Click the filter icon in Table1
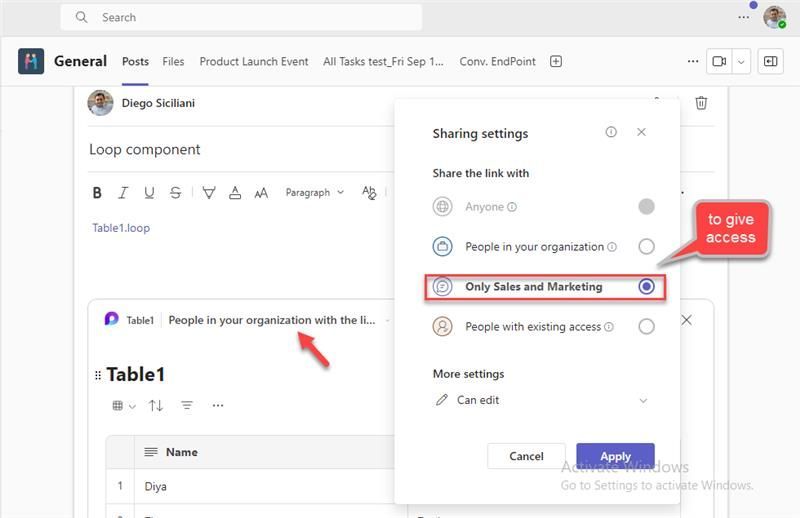 pyautogui.click(x=187, y=405)
